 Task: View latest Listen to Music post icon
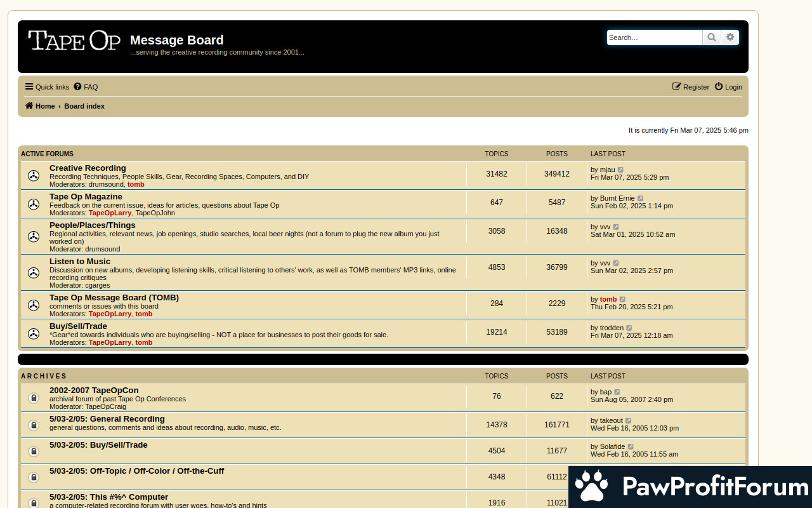tap(616, 264)
